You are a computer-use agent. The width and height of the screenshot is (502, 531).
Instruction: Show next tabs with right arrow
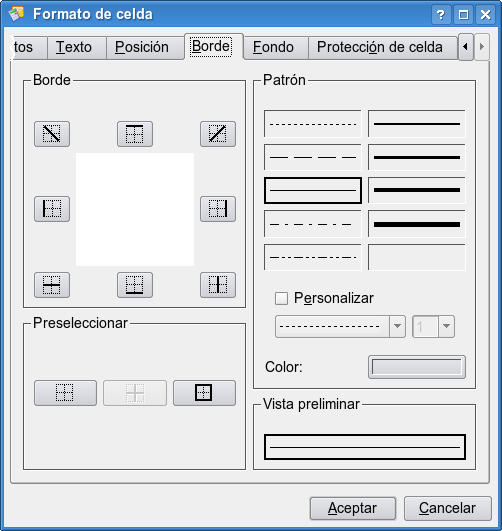[482, 47]
